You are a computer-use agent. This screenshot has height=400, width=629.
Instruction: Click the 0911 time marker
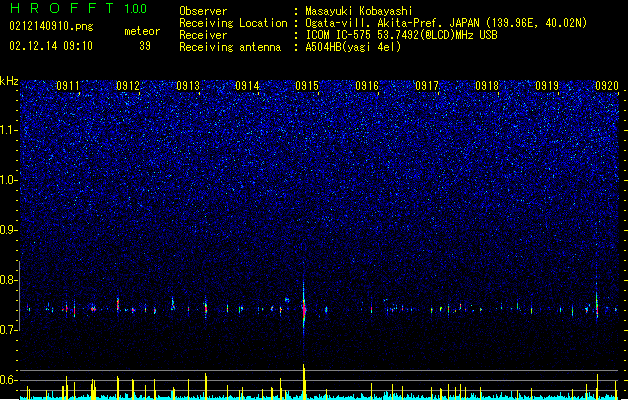pyautogui.click(x=68, y=86)
